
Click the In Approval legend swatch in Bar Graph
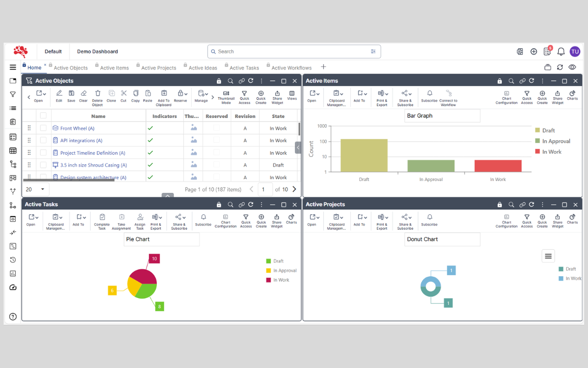[x=538, y=141]
